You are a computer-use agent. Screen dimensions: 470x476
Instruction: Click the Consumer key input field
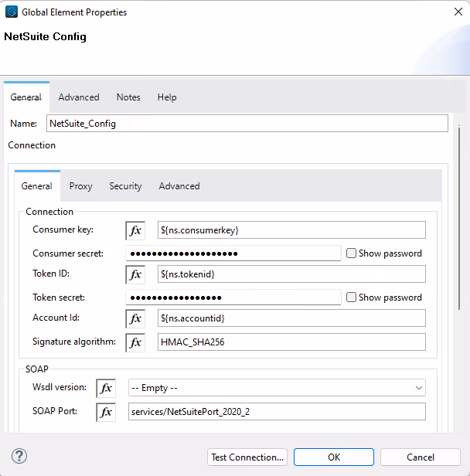pyautogui.click(x=291, y=230)
